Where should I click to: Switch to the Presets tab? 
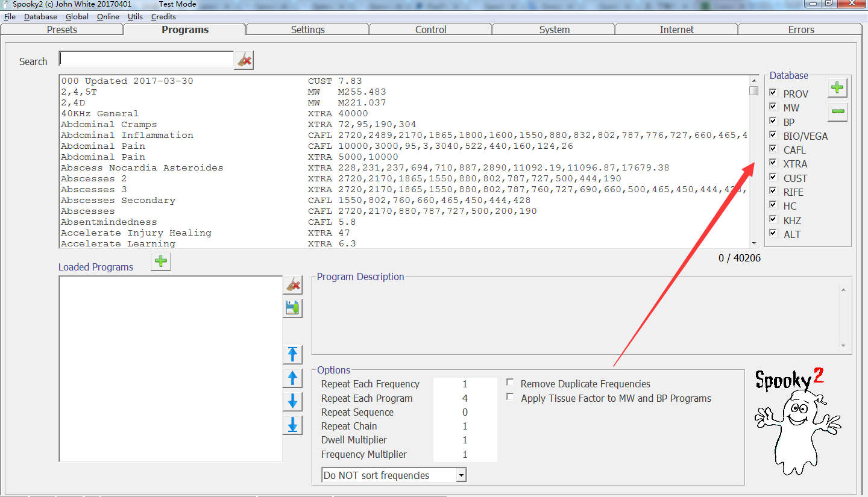tap(62, 30)
